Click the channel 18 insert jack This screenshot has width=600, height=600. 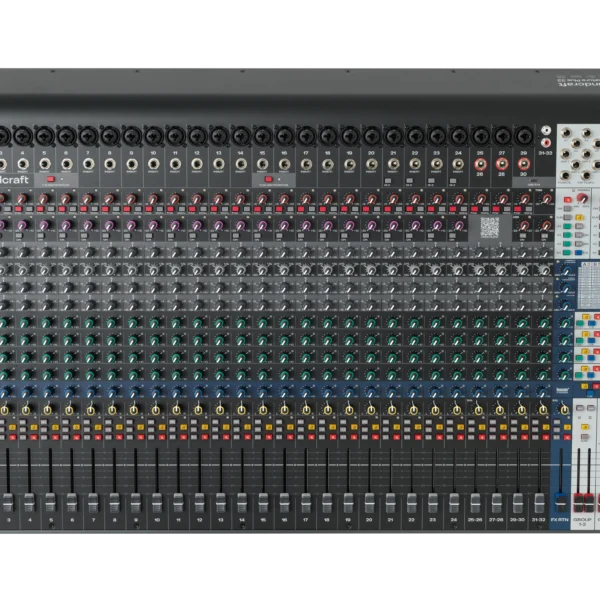pos(328,164)
